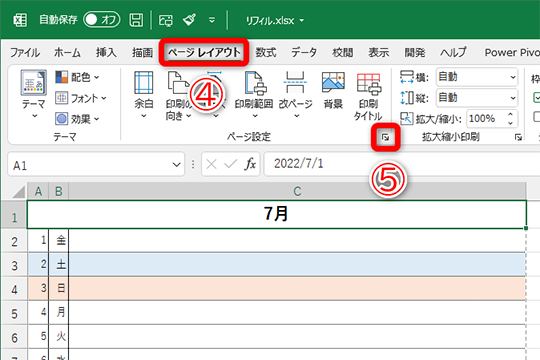This screenshot has width=540, height=360.
Task: Click the fx insert function button
Action: 250,164
